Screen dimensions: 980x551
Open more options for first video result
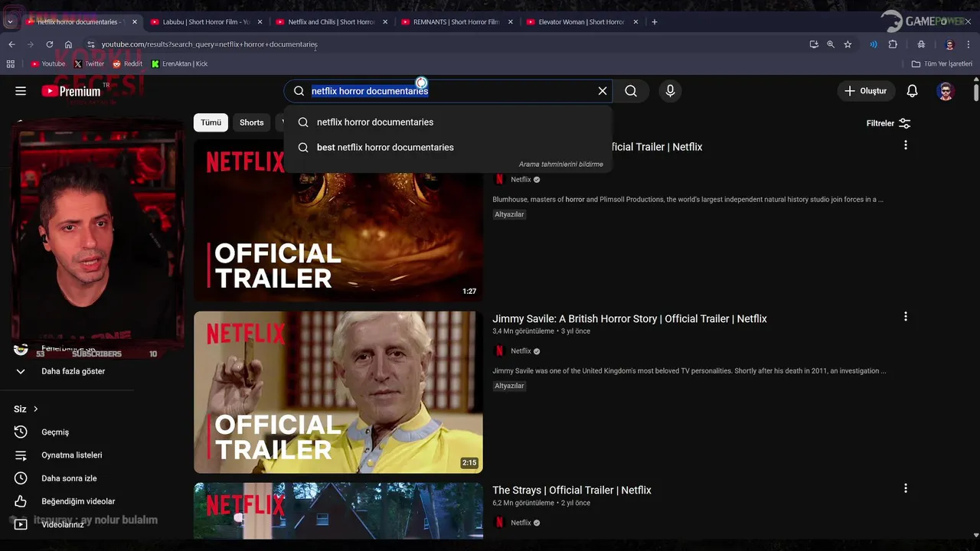pos(906,145)
